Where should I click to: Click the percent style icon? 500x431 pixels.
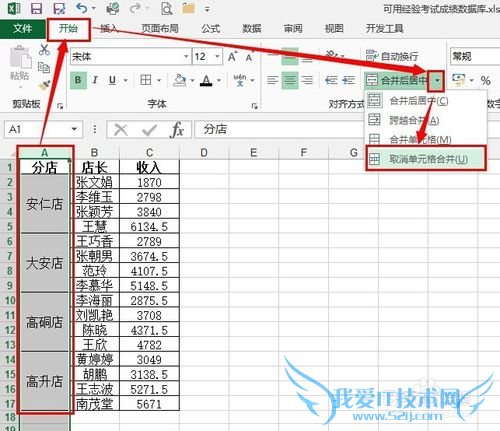click(x=486, y=80)
